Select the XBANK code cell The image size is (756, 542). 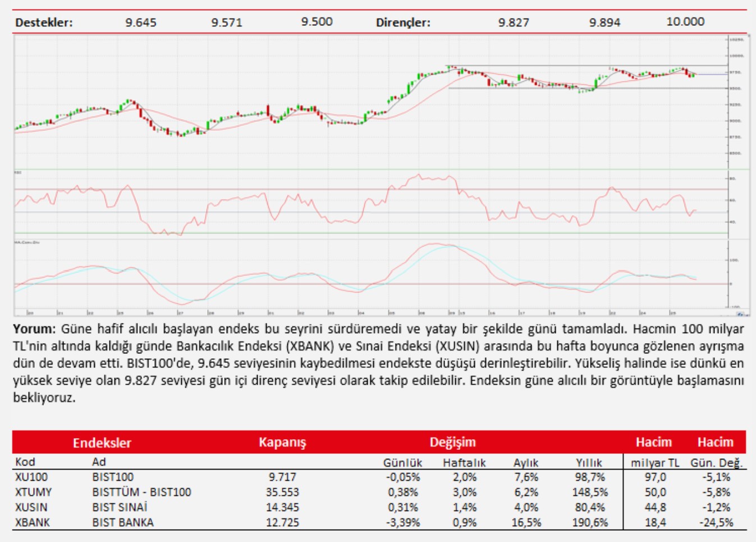pyautogui.click(x=33, y=522)
